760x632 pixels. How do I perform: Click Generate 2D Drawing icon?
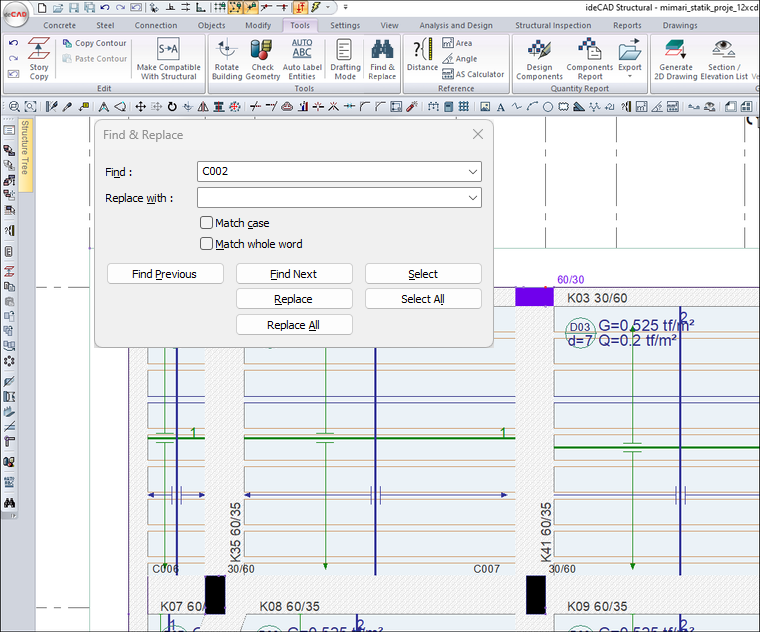tap(676, 58)
